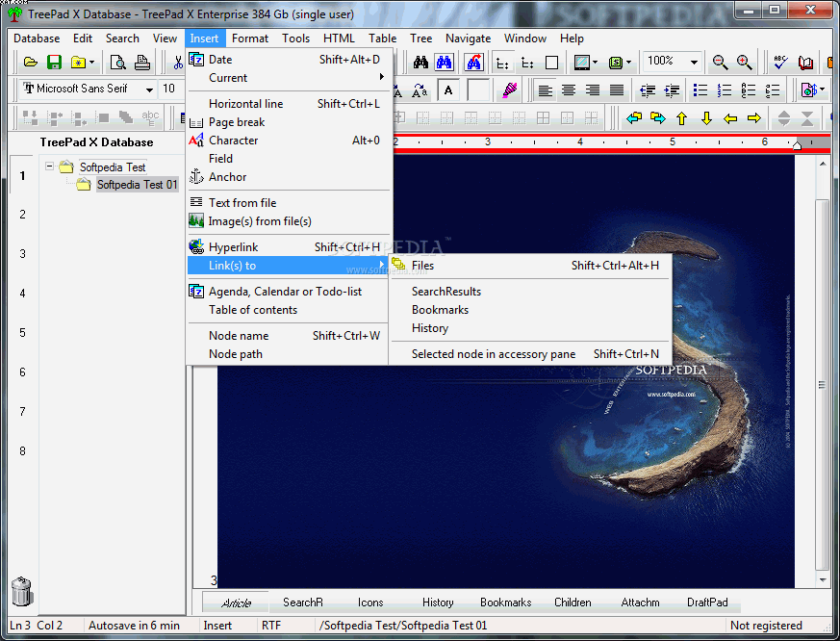Open the new folder icon's dropdown arrow
Screen dimensions: 840x641
click(x=92, y=63)
